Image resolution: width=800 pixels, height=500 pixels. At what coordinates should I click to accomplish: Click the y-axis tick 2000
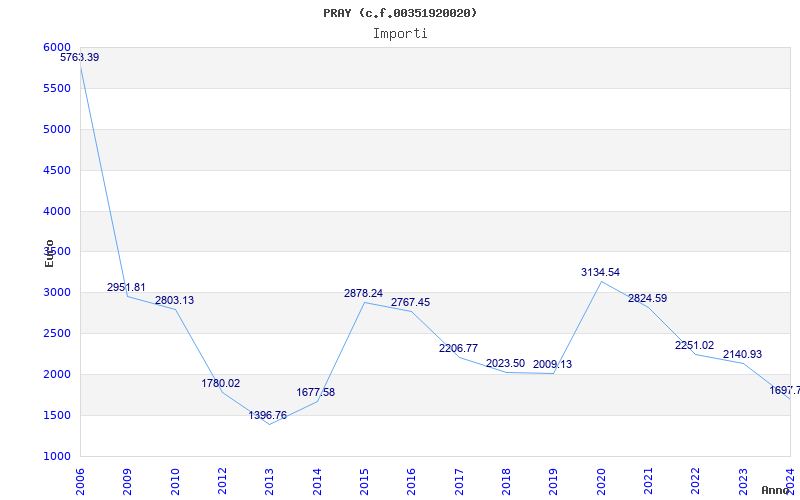pyautogui.click(x=57, y=374)
